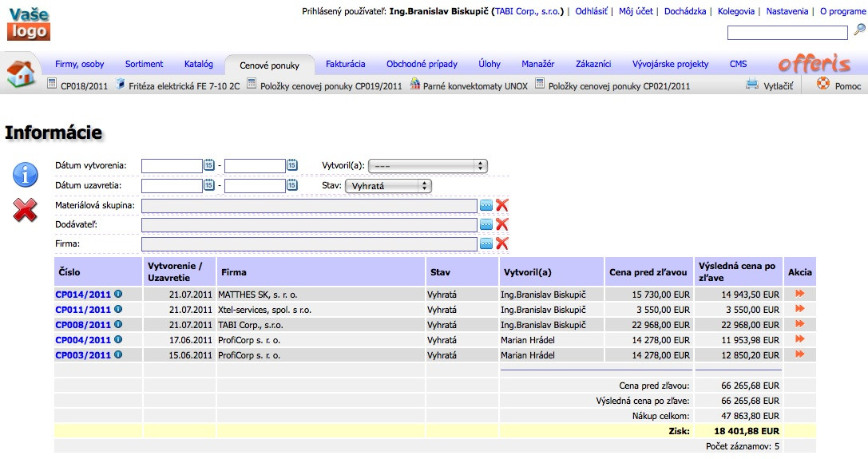The image size is (868, 459).
Task: Click the Materiálová skupina input field
Action: (309, 206)
